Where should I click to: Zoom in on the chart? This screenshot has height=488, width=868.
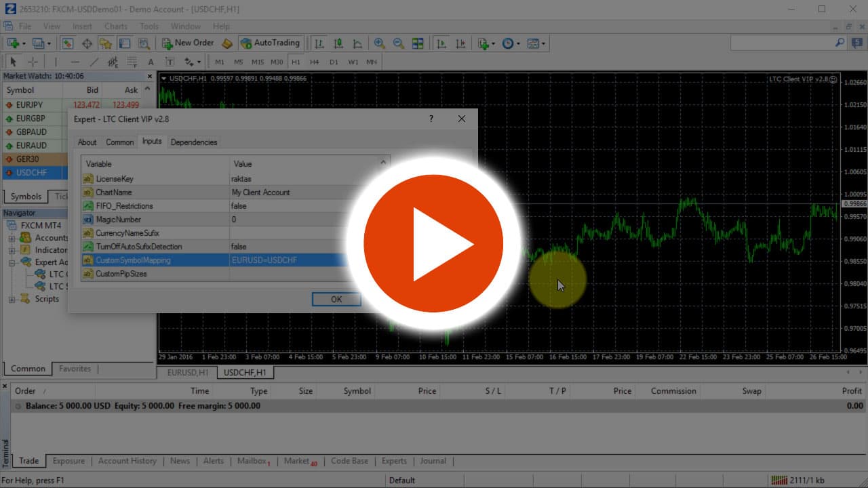click(x=380, y=43)
